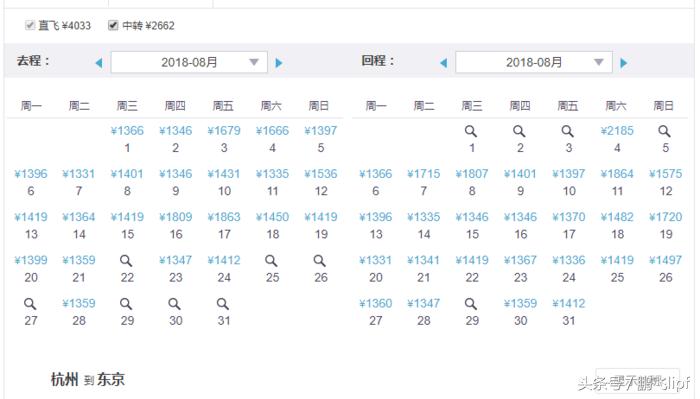Select return August 31 at ¥1412

pyautogui.click(x=569, y=303)
